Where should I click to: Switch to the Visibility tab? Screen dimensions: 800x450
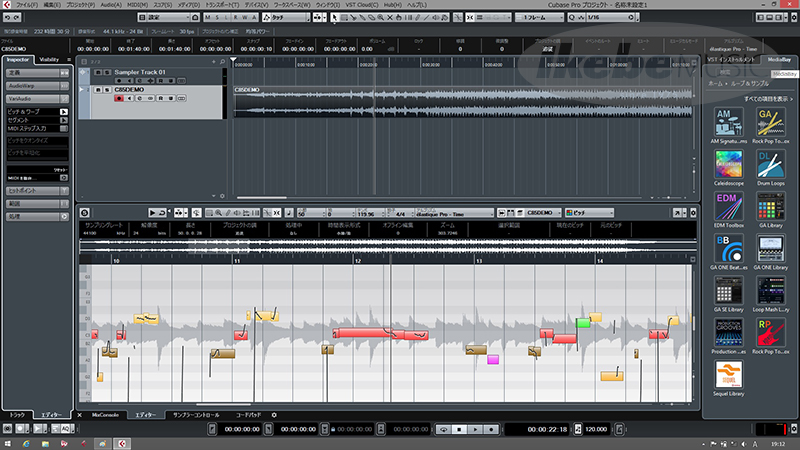pos(50,60)
